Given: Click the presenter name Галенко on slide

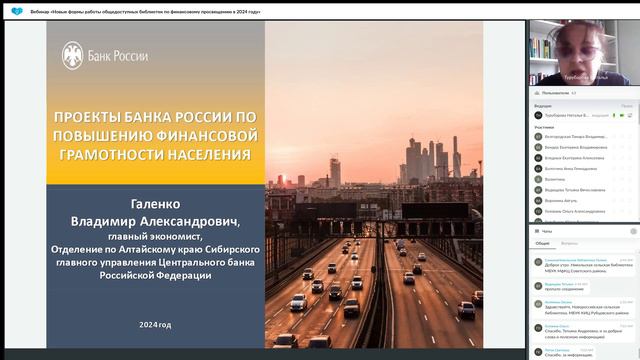Looking at the screenshot, I should (x=156, y=204).
